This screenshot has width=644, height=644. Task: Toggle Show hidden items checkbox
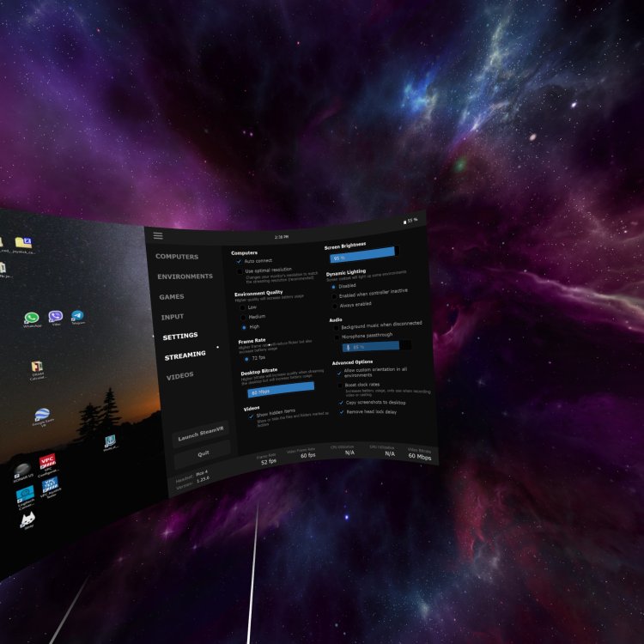click(251, 416)
